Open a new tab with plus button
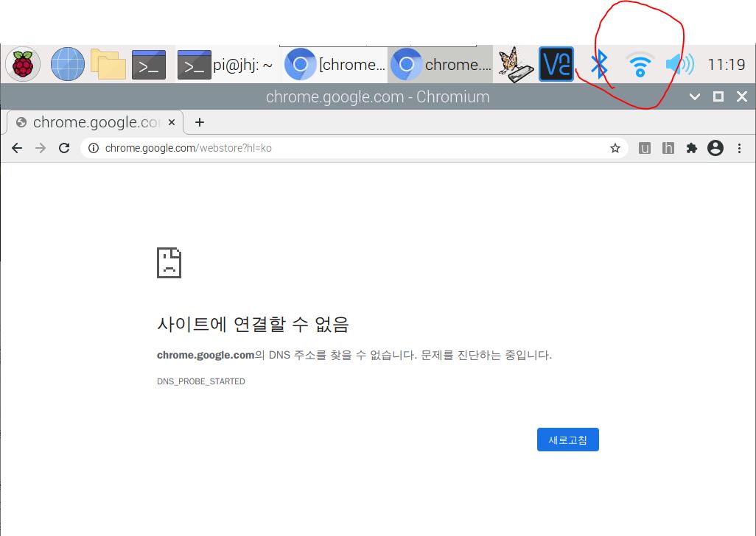Screen dimensions: 756x536 pyautogui.click(x=199, y=122)
